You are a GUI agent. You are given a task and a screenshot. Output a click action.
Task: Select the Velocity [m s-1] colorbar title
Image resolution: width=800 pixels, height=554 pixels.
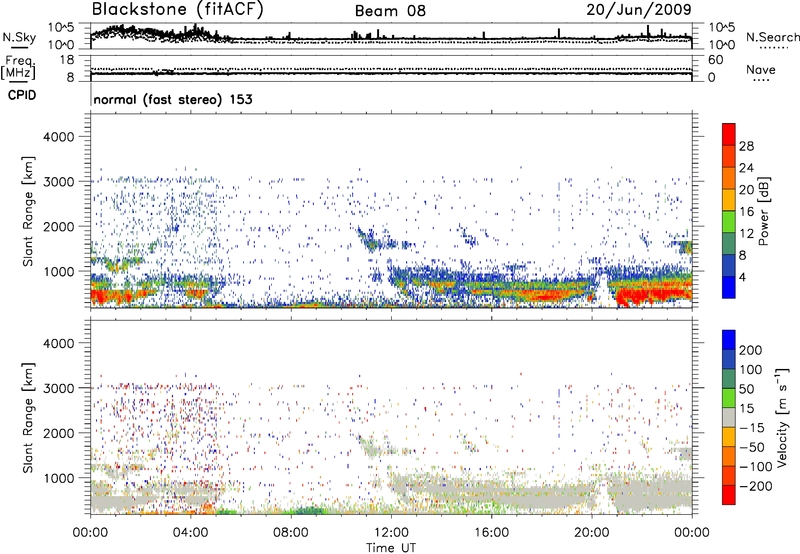pyautogui.click(x=782, y=417)
